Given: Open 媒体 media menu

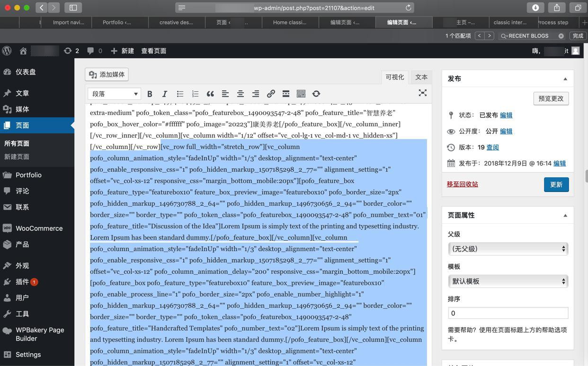Looking at the screenshot, I should [37, 109].
